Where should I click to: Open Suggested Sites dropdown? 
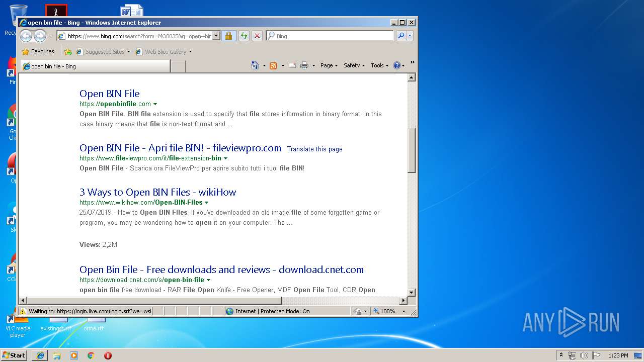pyautogui.click(x=103, y=51)
